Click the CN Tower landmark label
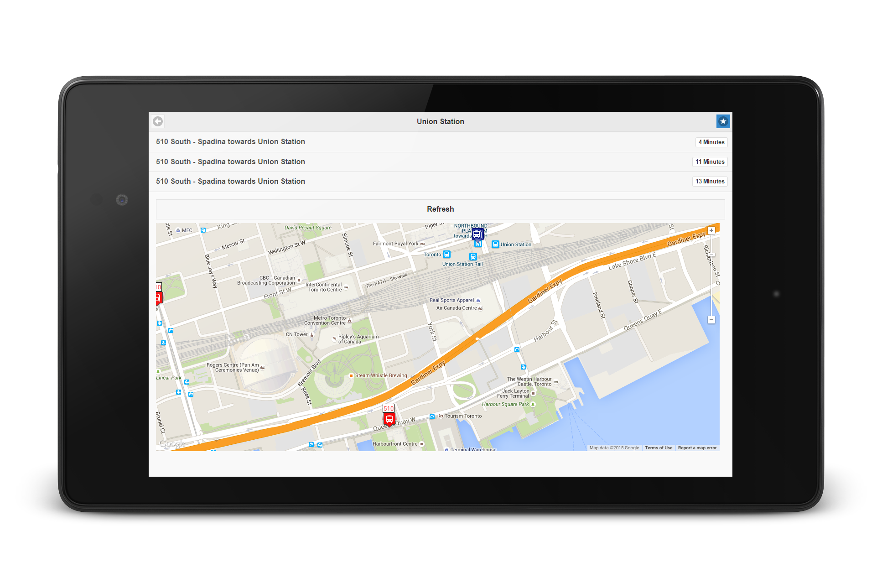 297,334
